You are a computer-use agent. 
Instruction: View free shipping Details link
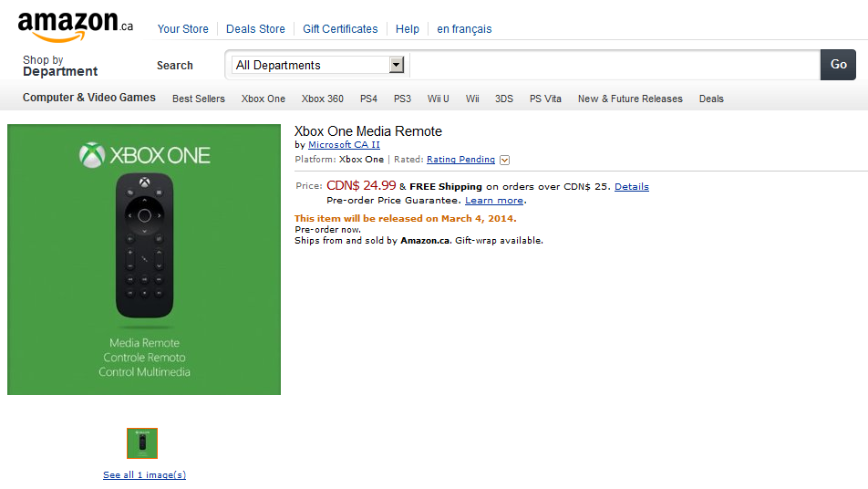point(631,186)
